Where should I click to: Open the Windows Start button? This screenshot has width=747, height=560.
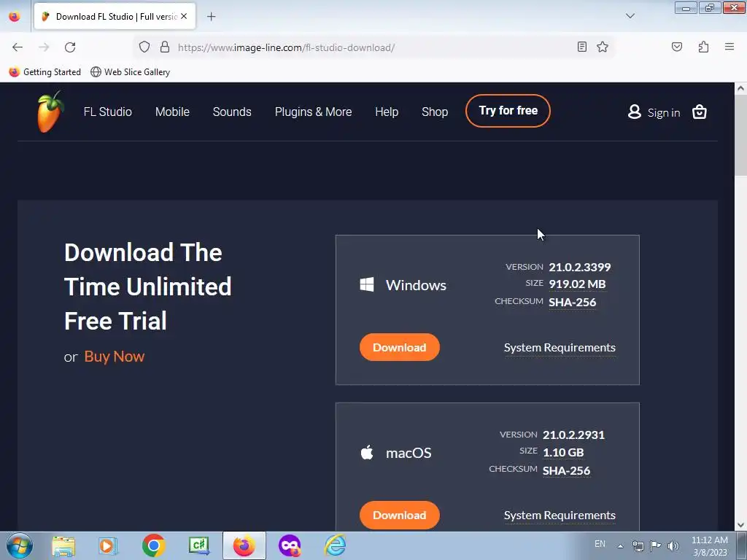pos(20,545)
